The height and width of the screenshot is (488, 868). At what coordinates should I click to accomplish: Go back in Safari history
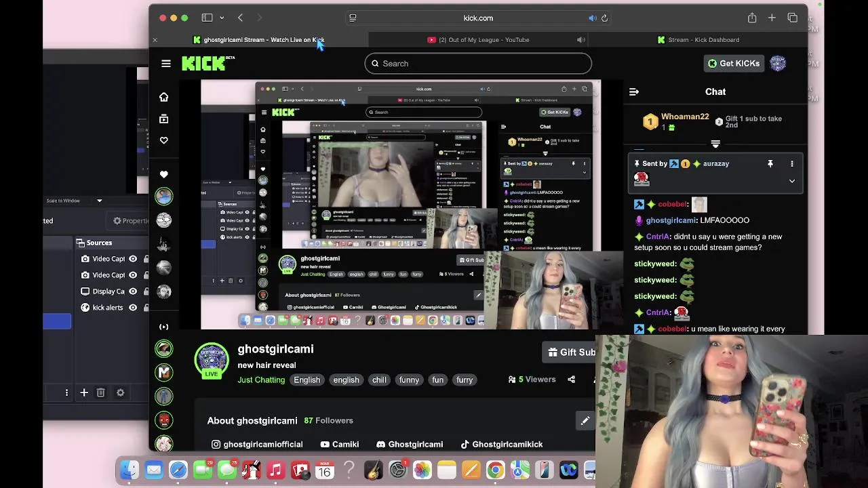(240, 18)
